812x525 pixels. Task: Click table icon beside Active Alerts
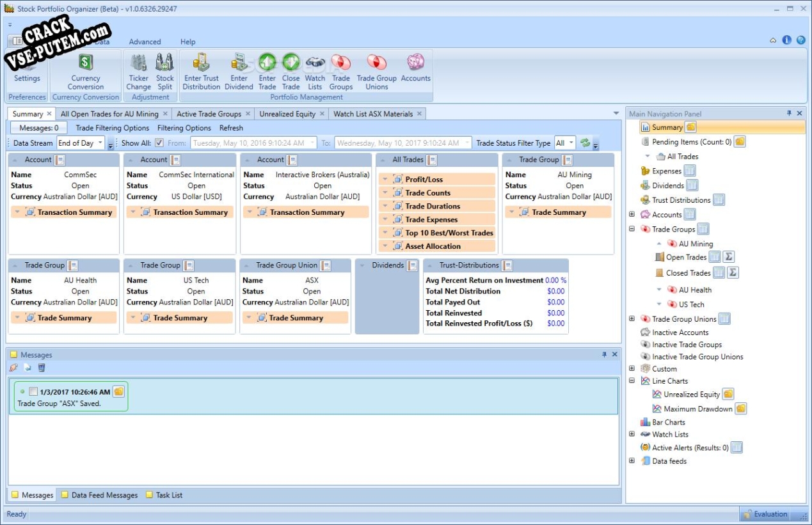(x=737, y=448)
